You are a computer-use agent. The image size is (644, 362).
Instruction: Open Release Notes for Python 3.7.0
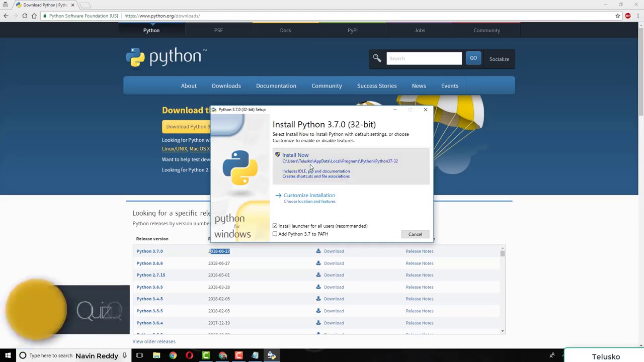pyautogui.click(x=419, y=251)
